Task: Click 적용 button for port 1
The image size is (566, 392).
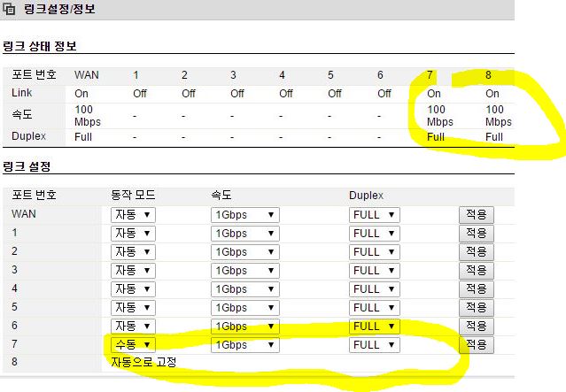Action: (x=477, y=233)
